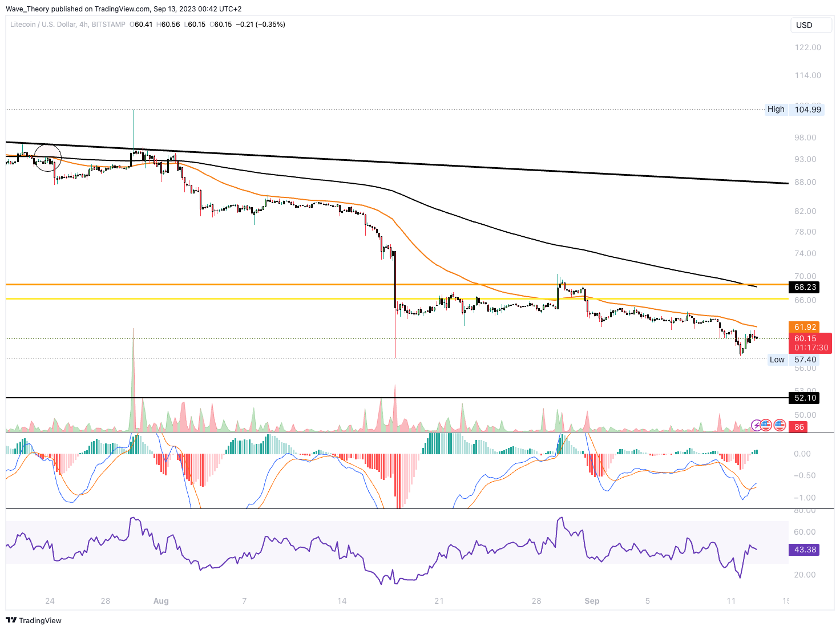
Task: Click the 14 date on the time axis
Action: point(342,601)
